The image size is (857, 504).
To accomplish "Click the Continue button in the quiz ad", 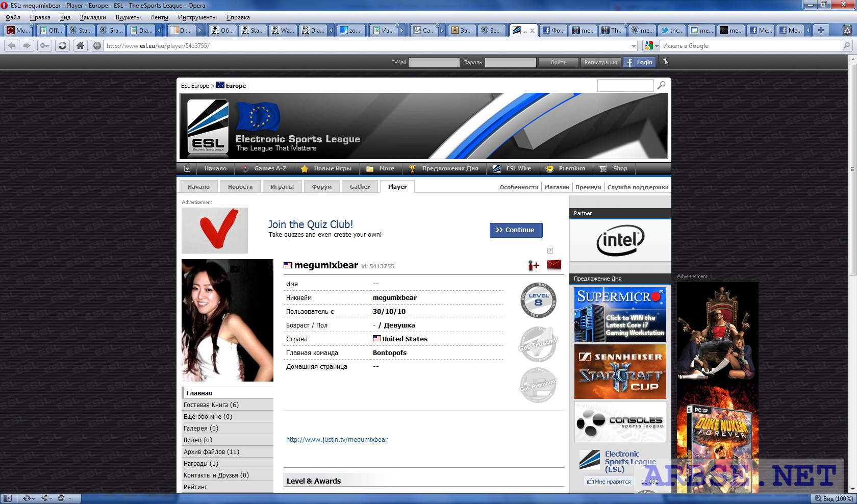I will [x=516, y=230].
